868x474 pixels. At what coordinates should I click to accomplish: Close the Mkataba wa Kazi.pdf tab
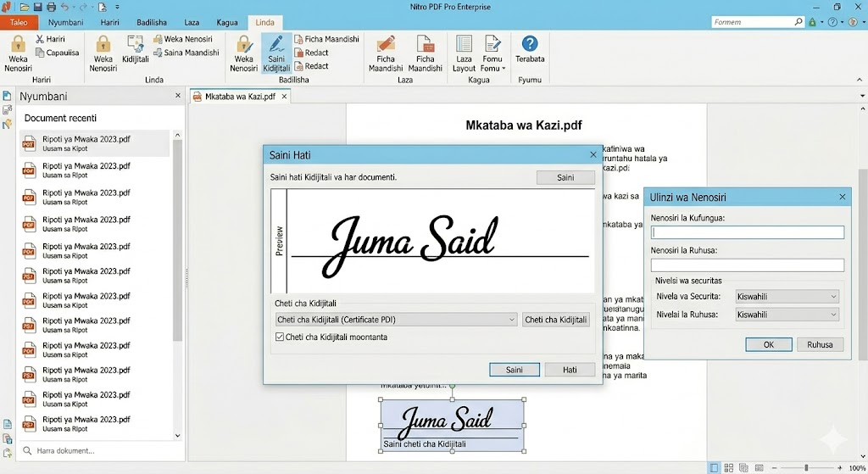(x=284, y=97)
